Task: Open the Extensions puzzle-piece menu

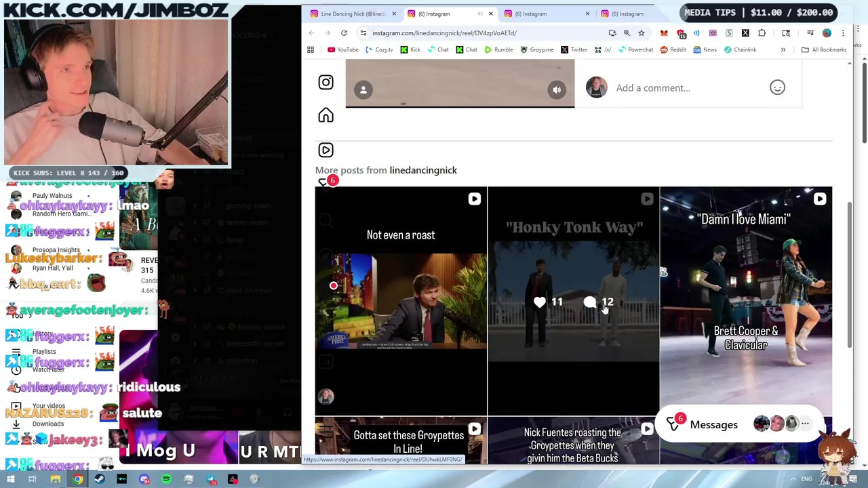Action: tap(762, 33)
